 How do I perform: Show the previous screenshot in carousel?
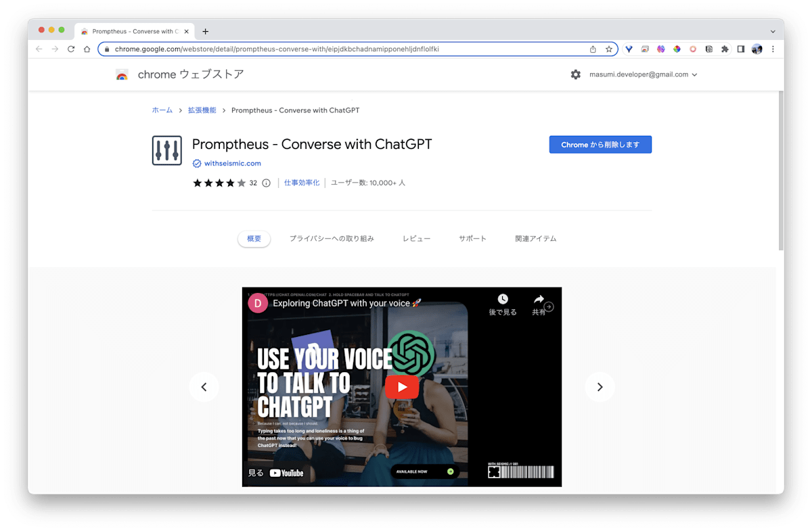click(204, 387)
